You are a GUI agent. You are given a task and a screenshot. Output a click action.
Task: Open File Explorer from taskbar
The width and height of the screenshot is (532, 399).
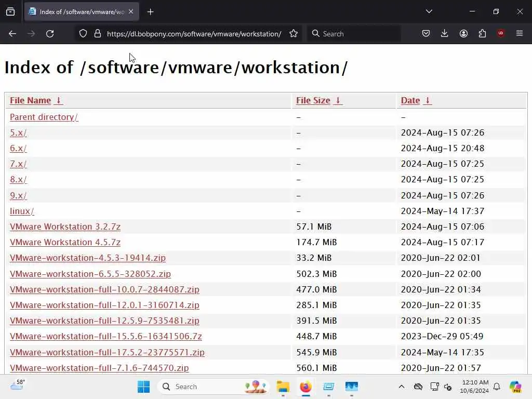pos(283,387)
